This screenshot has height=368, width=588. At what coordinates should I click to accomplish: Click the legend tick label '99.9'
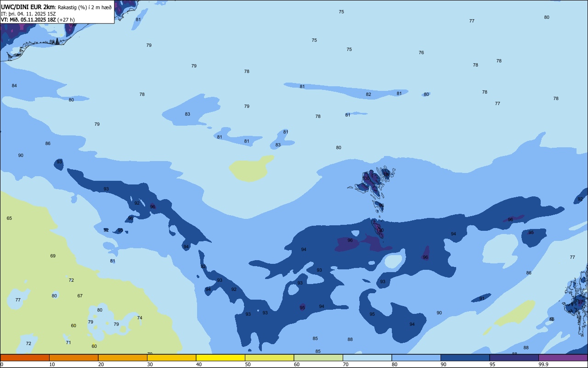click(x=543, y=364)
